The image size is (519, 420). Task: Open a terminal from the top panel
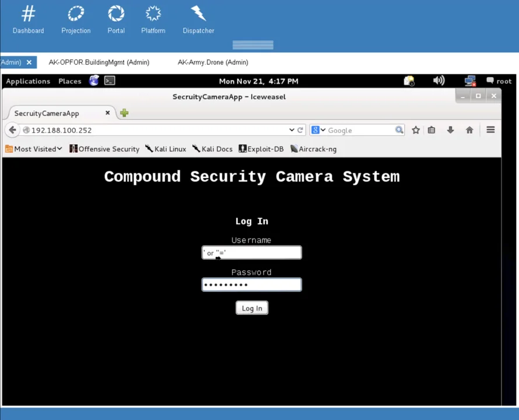coord(109,81)
